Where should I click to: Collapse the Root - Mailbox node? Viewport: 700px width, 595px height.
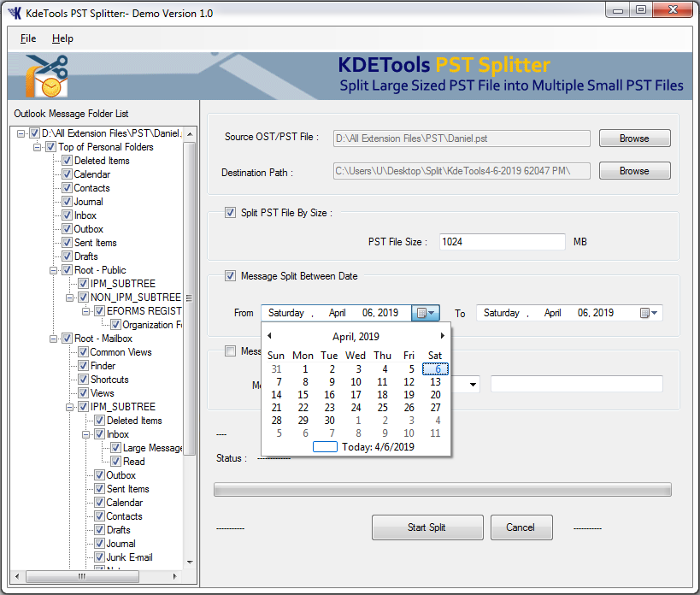53,339
